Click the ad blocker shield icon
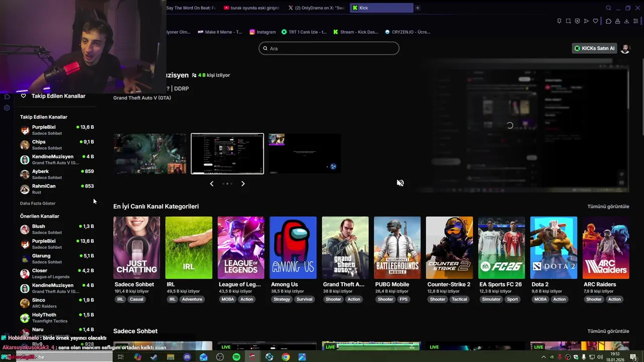This screenshot has width=644, height=362. (577, 21)
